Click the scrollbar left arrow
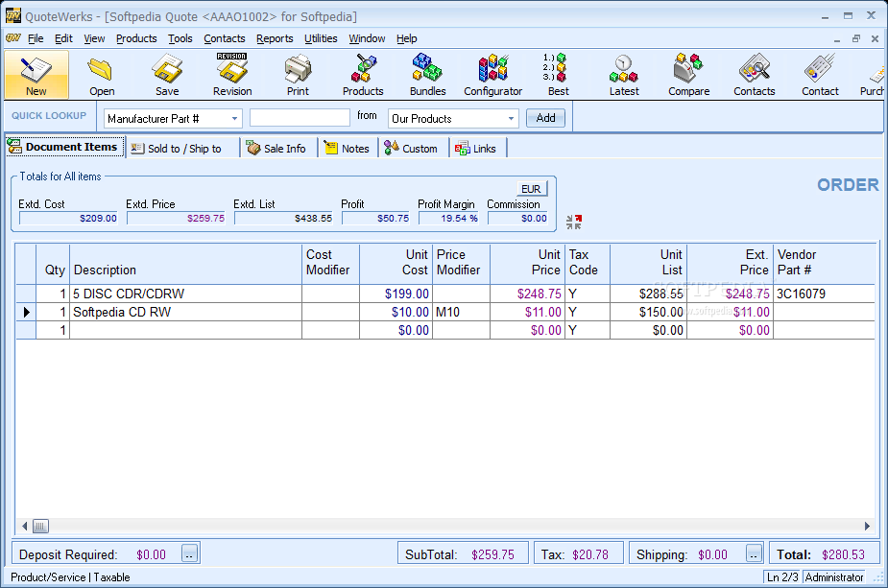The height and width of the screenshot is (588, 888). pyautogui.click(x=24, y=526)
